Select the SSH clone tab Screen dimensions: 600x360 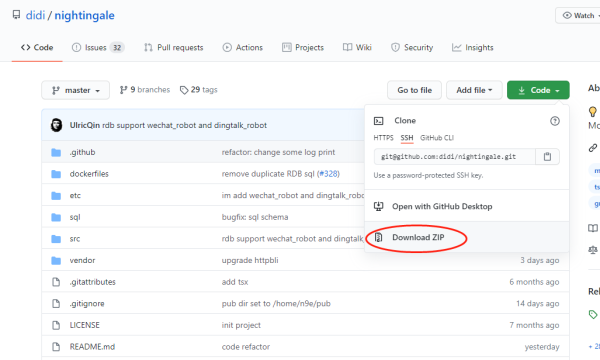point(407,138)
